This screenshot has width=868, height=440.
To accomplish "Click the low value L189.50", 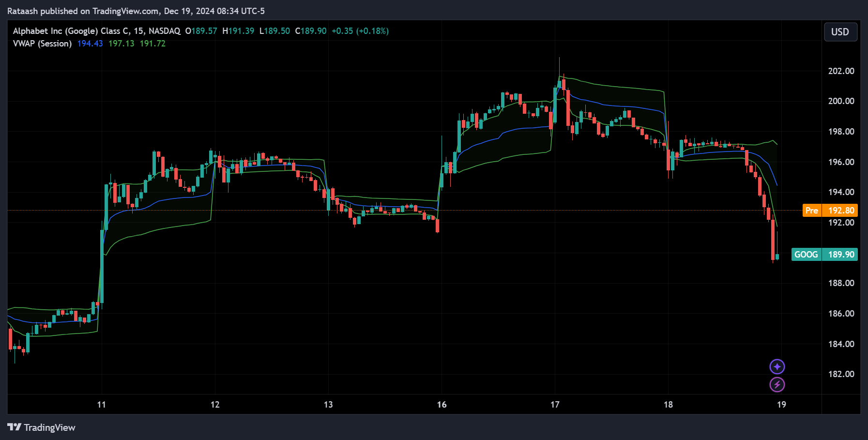I will pyautogui.click(x=274, y=31).
